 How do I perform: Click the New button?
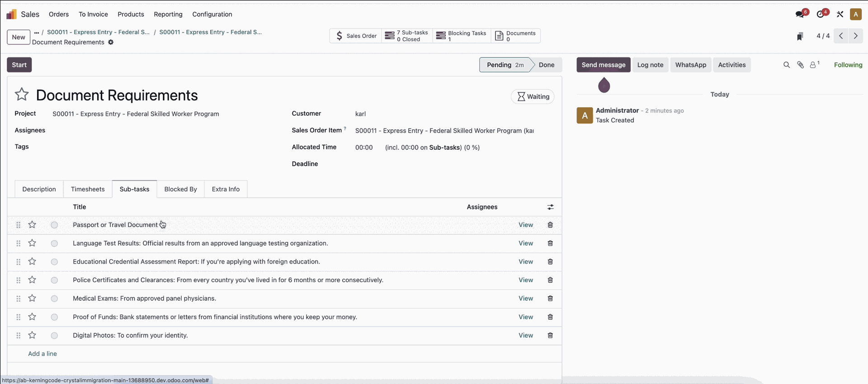19,37
